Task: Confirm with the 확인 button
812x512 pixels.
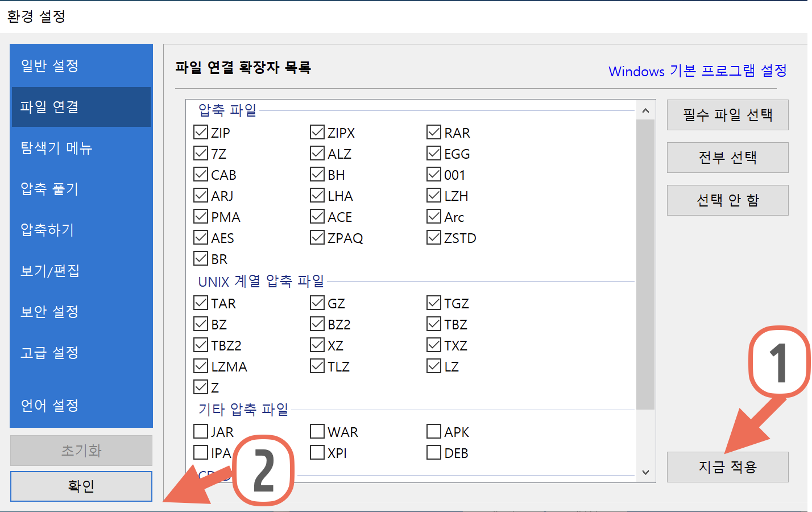Action: [x=81, y=486]
